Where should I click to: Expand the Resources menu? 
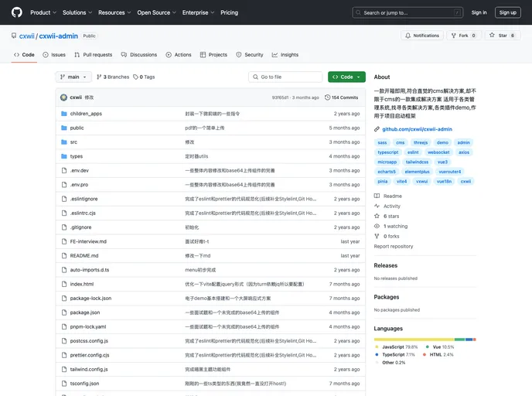click(114, 12)
